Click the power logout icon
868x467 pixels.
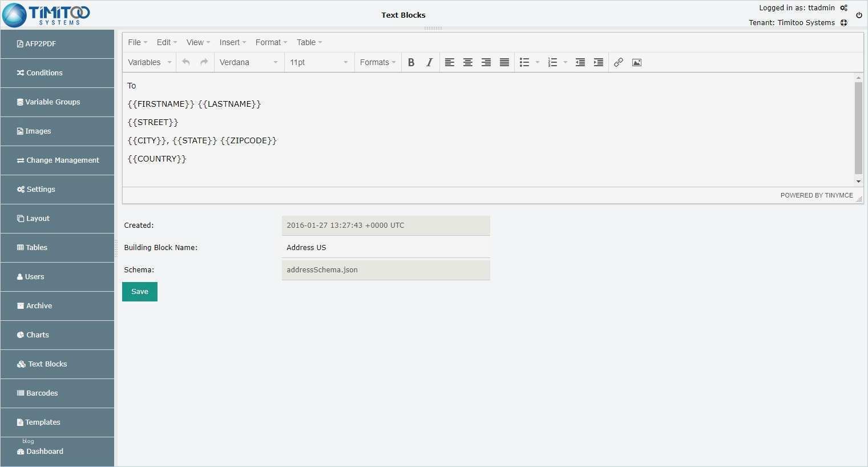(x=859, y=15)
